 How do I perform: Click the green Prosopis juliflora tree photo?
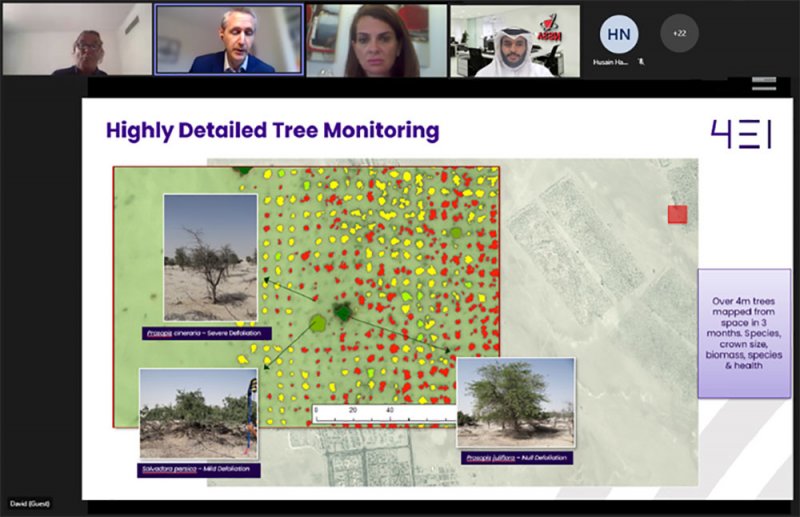coord(516,403)
